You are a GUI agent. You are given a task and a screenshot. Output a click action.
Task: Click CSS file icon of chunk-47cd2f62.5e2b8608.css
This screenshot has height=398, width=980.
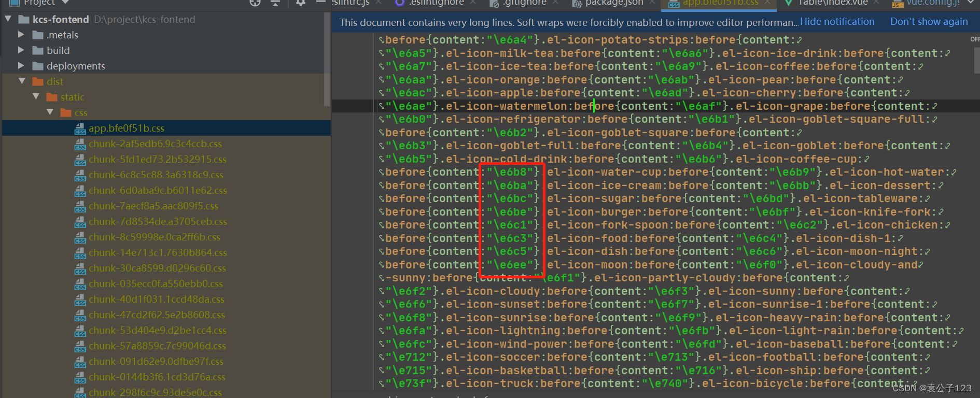tap(80, 315)
